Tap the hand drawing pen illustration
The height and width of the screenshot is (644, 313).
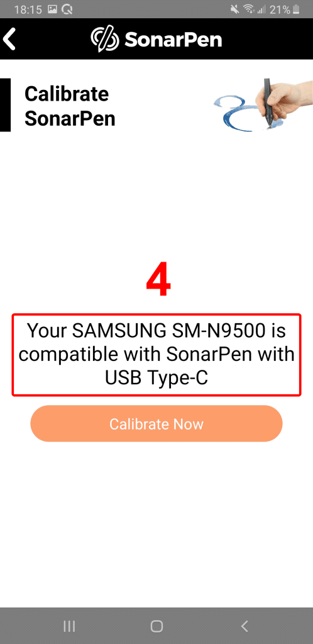263,105
